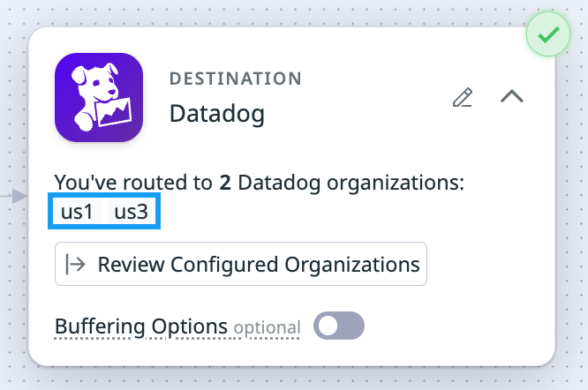588x390 pixels.
Task: Click the DESTINATION heading label
Action: click(235, 79)
